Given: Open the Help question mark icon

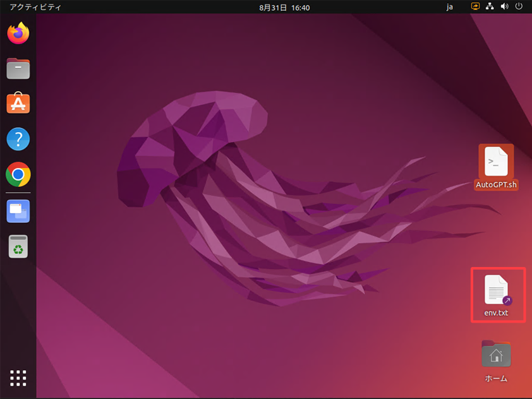Looking at the screenshot, I should click(18, 138).
